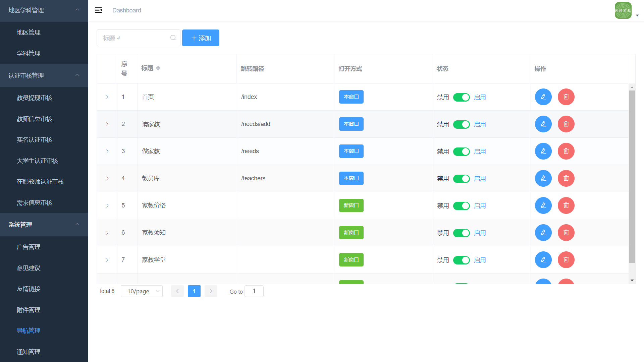The width and height of the screenshot is (644, 362).
Task: Open 广告管理 in the sidebar
Action: 29,247
